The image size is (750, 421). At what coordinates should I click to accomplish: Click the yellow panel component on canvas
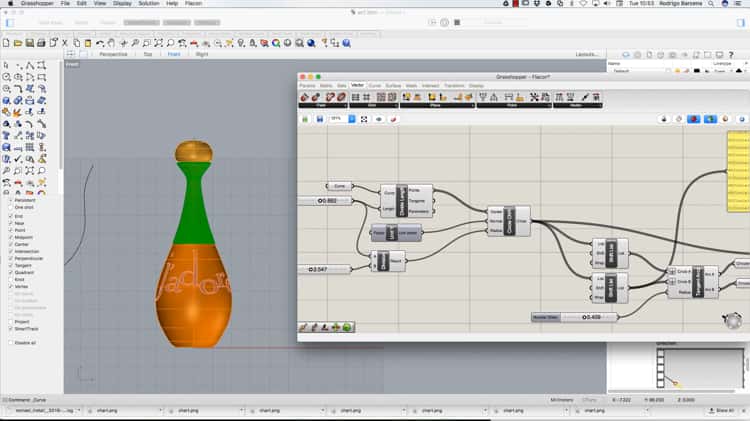coord(738,172)
